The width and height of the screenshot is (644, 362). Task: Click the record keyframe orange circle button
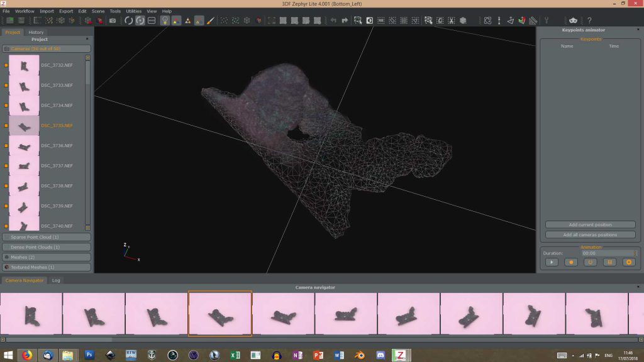pos(571,262)
